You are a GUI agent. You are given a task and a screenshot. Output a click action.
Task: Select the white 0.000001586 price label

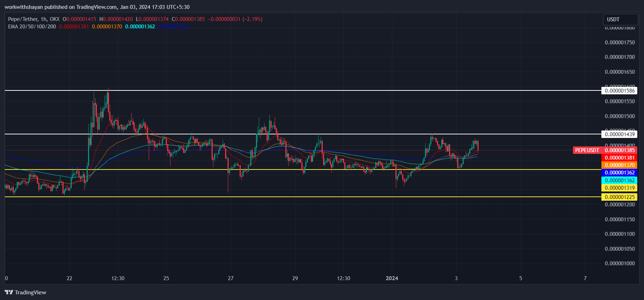[620, 91]
